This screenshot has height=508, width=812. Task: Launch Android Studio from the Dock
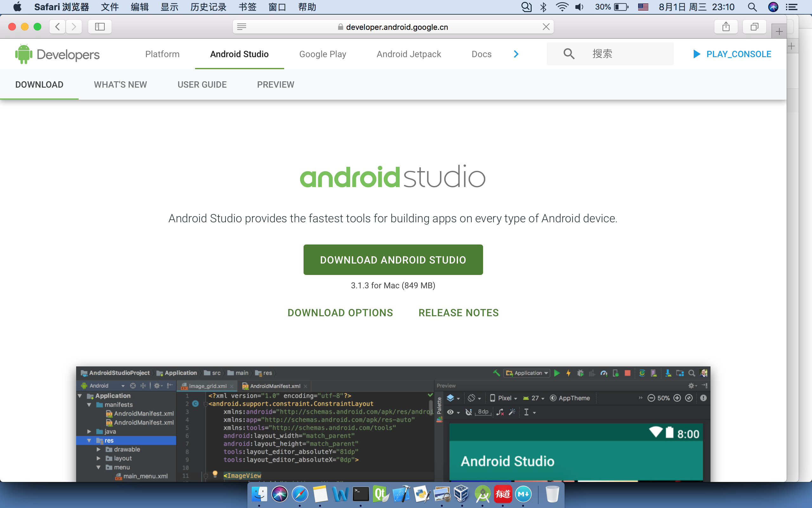482,494
